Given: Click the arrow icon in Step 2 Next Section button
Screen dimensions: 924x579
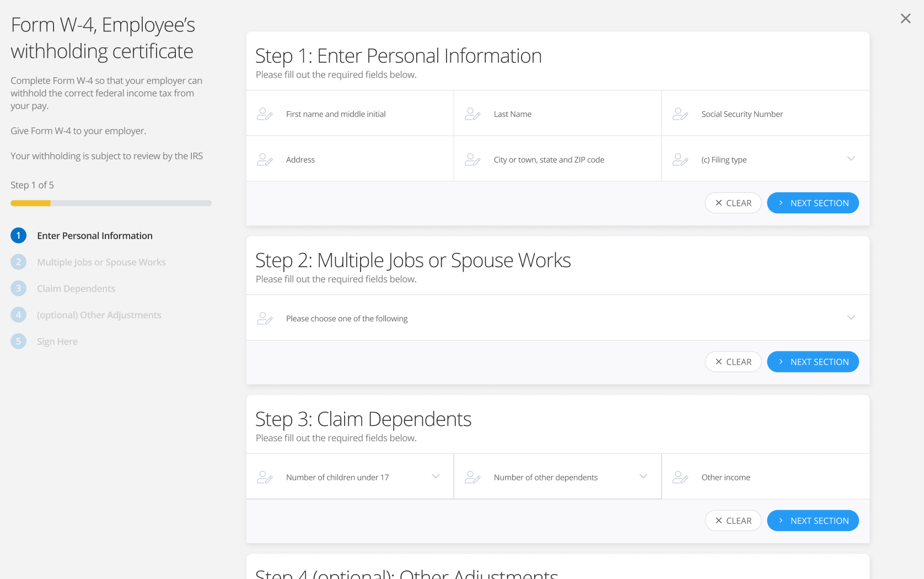Looking at the screenshot, I should tap(781, 362).
